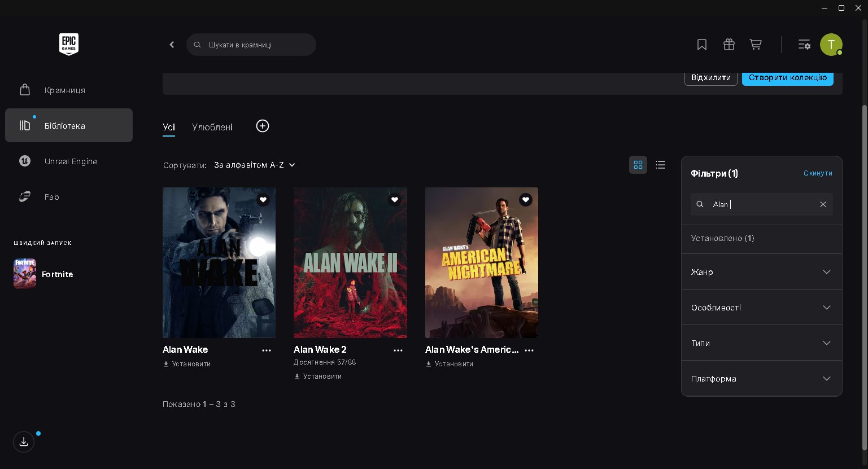The height and width of the screenshot is (469, 868).
Task: Install Alan Wake's American Nightmare
Action: click(450, 364)
